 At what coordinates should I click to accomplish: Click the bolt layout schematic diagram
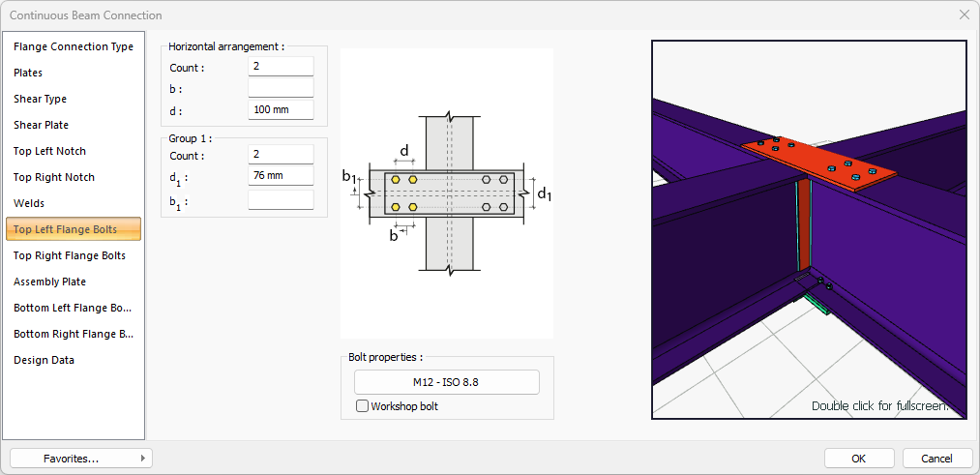447,193
